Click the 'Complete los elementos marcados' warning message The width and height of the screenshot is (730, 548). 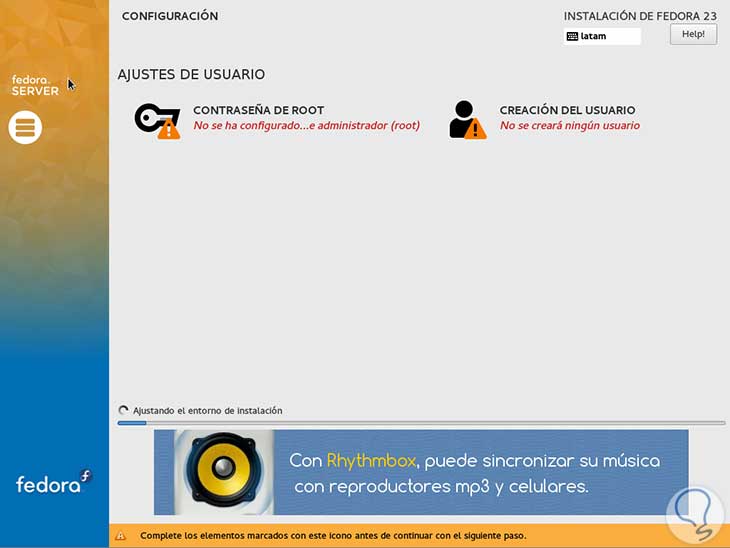click(x=333, y=536)
